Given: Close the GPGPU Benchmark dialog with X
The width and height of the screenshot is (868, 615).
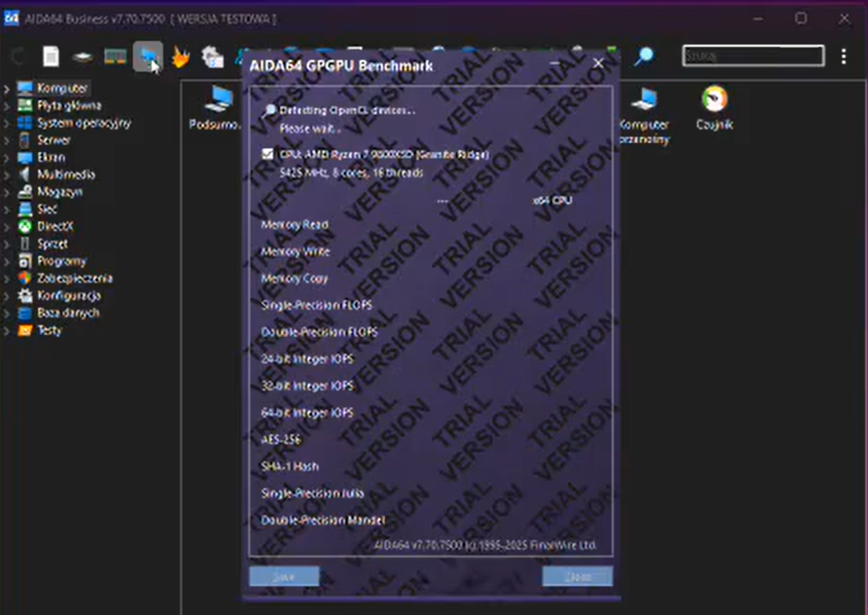Looking at the screenshot, I should (598, 63).
